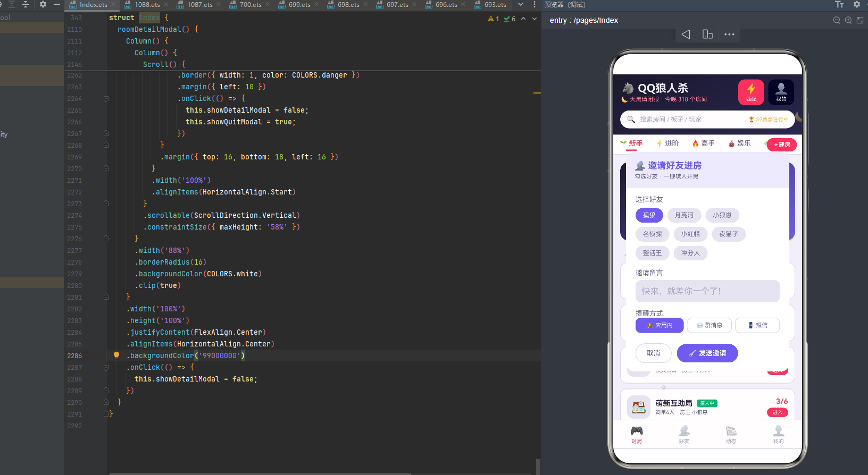Screen dimensions: 868x475
Task: Fit previewer to window icon
Action: click(860, 20)
